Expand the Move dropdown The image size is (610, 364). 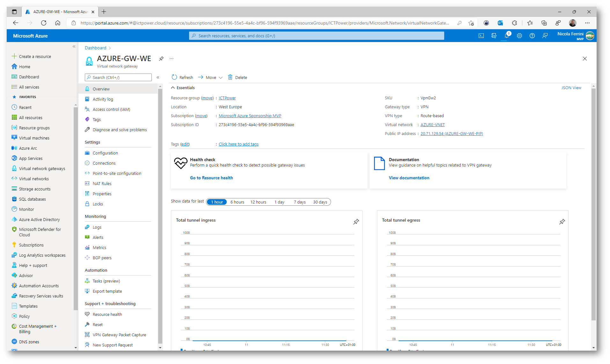point(210,77)
